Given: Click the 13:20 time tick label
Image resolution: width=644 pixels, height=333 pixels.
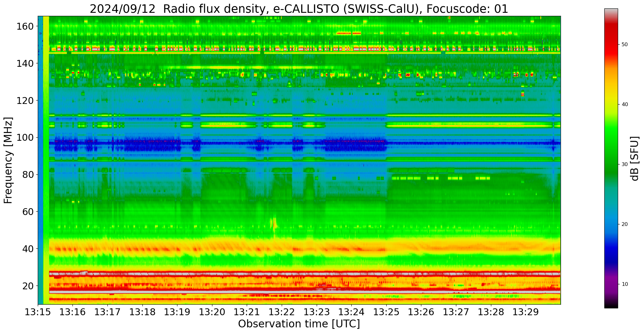Looking at the screenshot, I should (x=212, y=312).
